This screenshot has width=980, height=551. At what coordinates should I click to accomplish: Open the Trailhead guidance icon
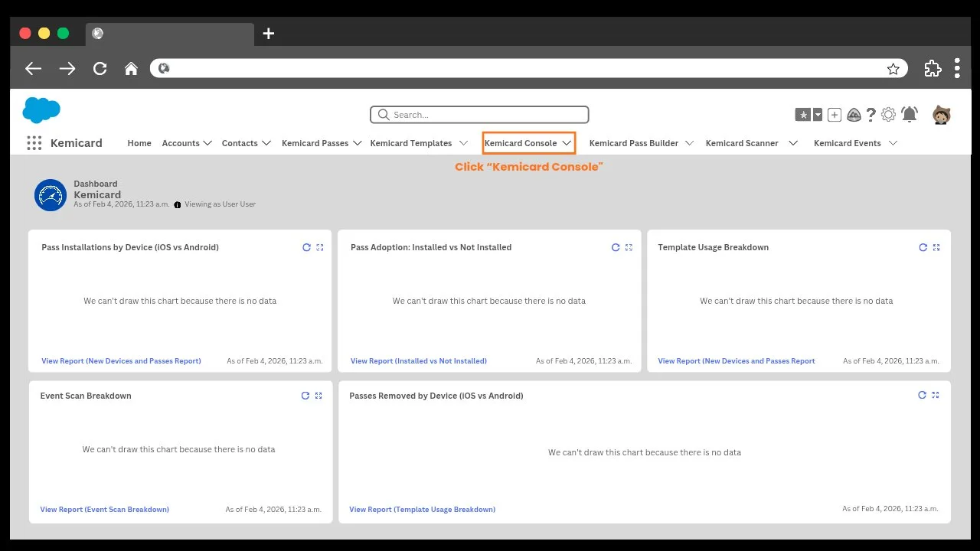click(854, 115)
